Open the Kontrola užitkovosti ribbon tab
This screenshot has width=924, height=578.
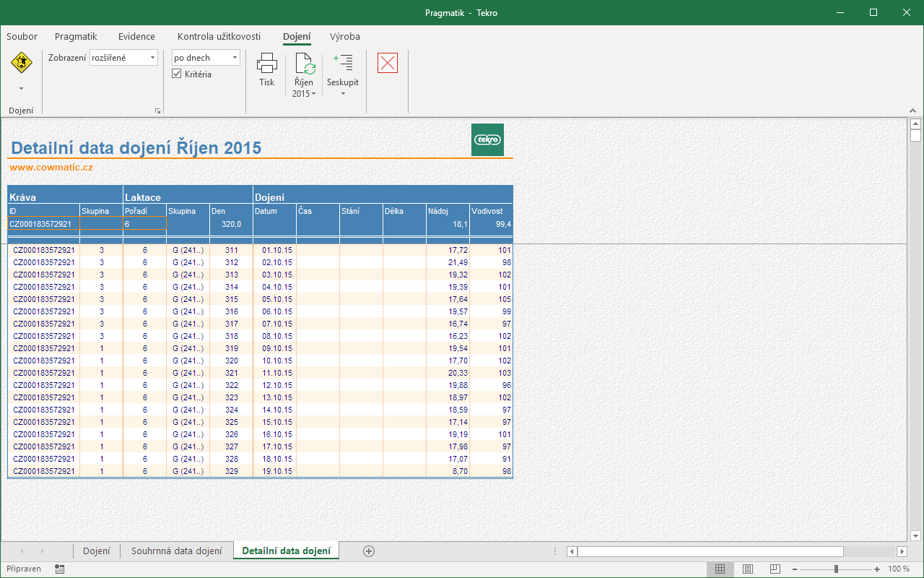click(x=219, y=37)
